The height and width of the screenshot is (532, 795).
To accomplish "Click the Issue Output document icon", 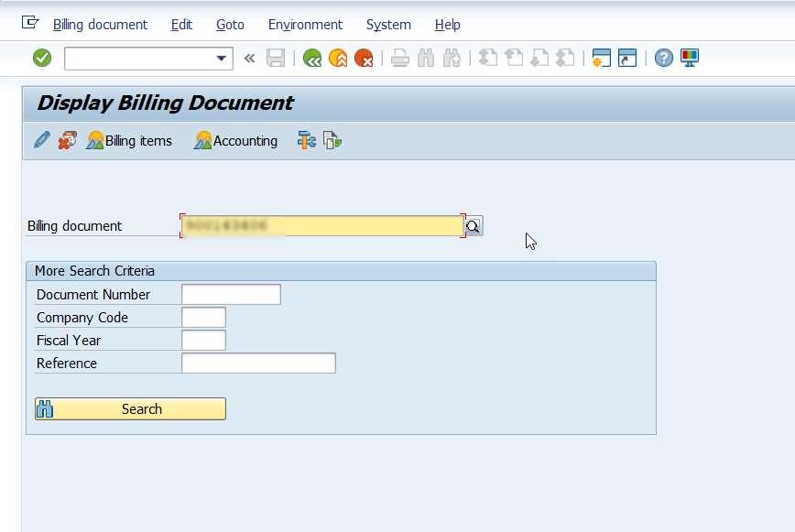I will click(x=332, y=140).
